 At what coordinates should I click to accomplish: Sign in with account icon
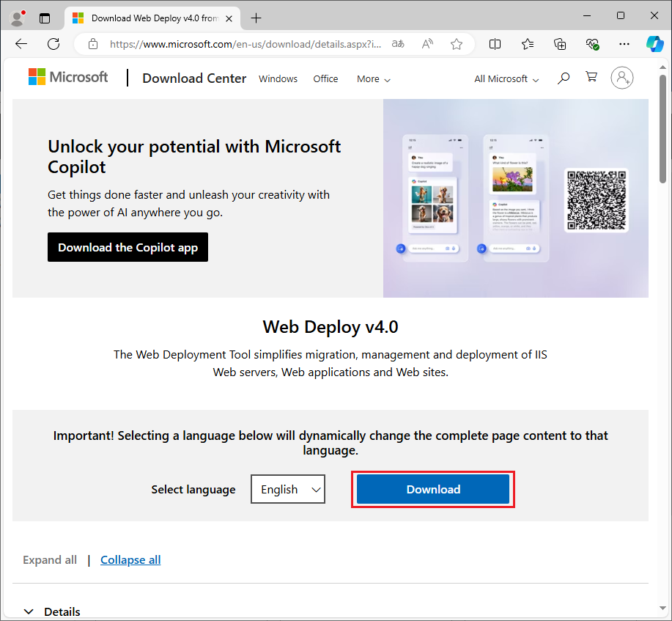point(622,78)
